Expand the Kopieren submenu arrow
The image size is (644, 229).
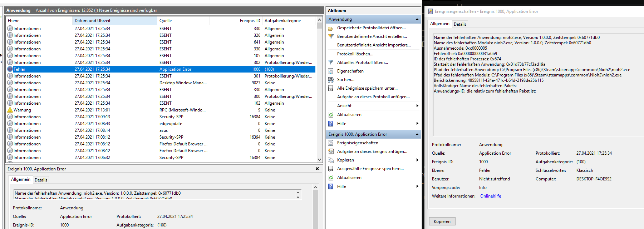point(417,160)
